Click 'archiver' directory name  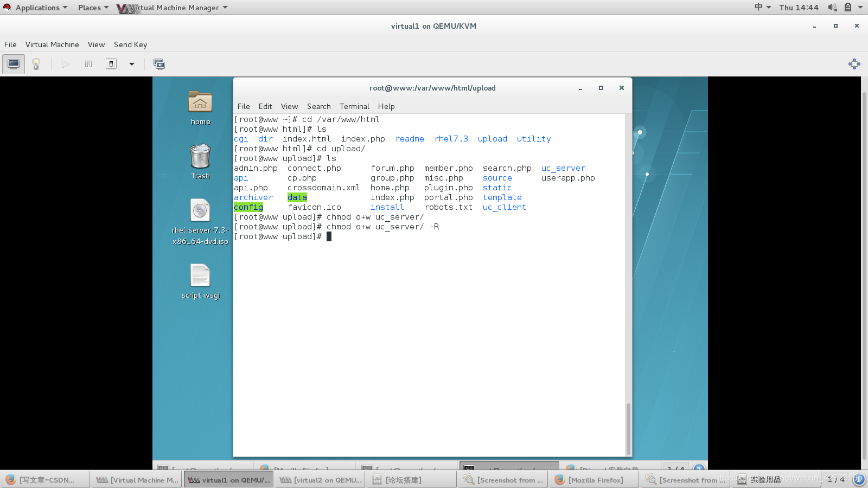(x=253, y=197)
